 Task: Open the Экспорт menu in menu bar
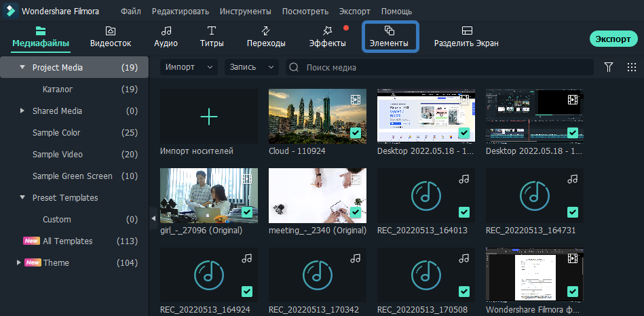355,12
